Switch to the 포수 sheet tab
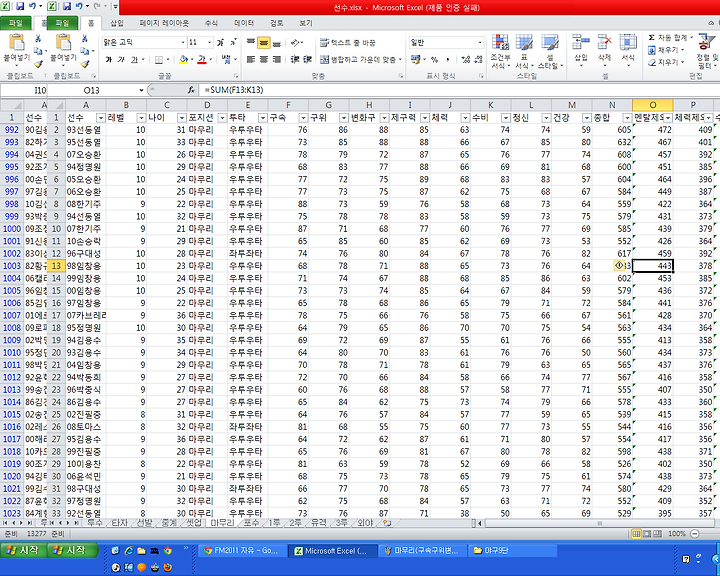This screenshot has height=576, width=720. coord(251,523)
